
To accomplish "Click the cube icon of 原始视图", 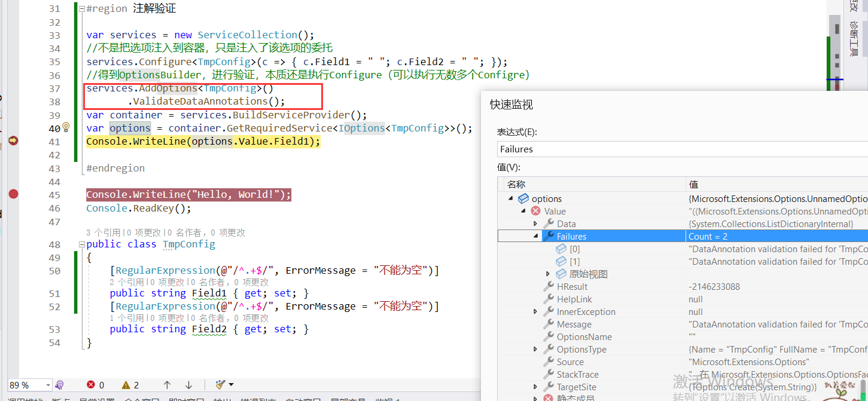I will (561, 274).
